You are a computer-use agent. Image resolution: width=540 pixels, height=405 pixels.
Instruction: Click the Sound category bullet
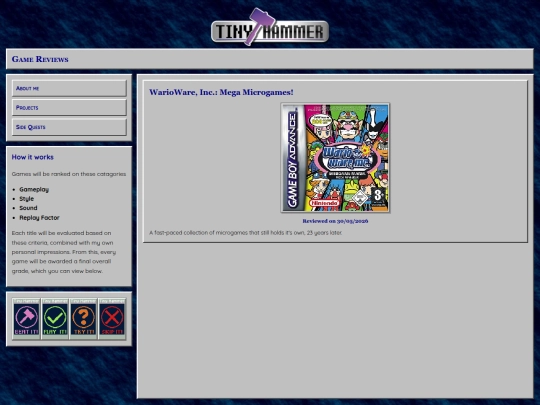pos(28,208)
